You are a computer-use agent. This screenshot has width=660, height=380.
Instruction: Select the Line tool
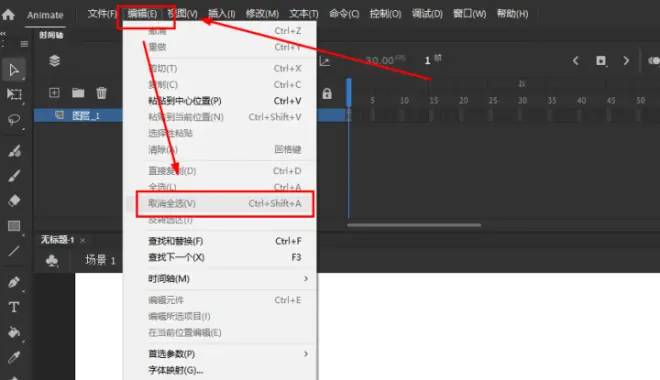14,251
